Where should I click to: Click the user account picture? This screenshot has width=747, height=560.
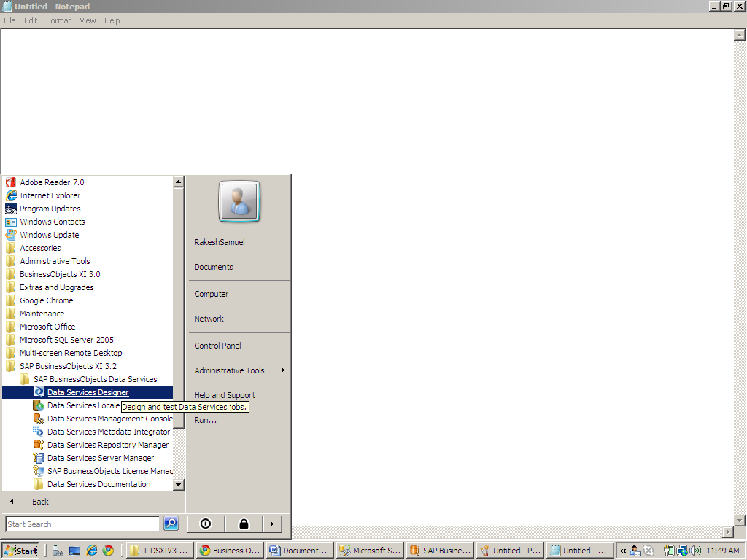[x=239, y=201]
